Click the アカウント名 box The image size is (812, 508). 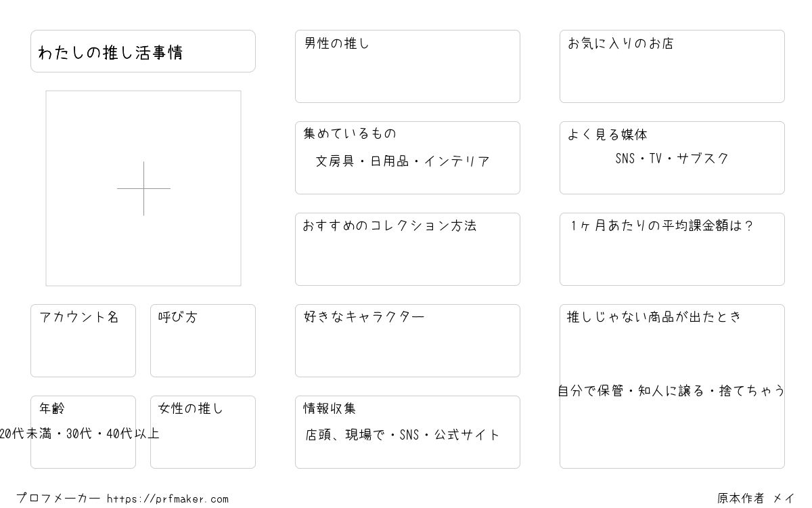coord(83,341)
